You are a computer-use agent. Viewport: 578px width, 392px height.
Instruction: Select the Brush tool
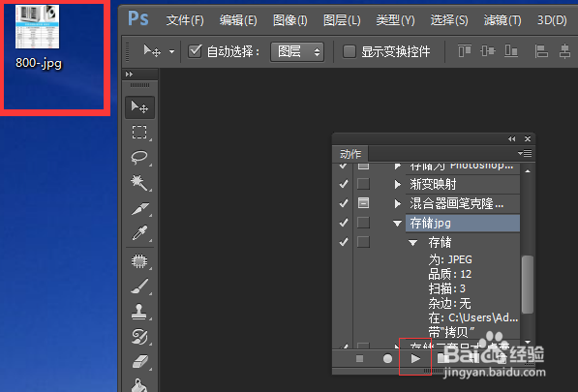[139, 286]
